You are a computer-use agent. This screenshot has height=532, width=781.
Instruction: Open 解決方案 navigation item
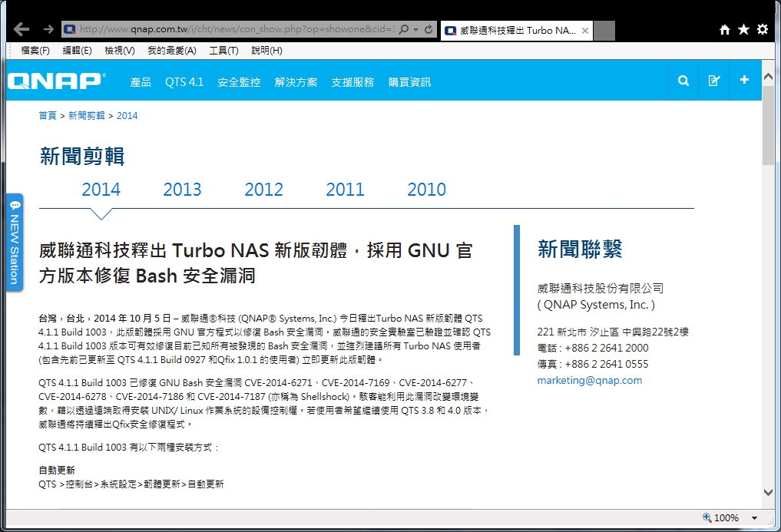click(296, 82)
